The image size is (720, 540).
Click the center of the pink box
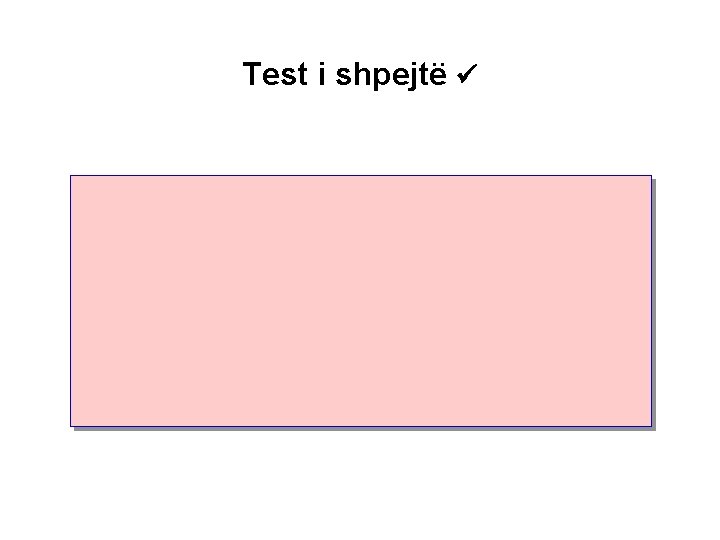pyautogui.click(x=361, y=301)
